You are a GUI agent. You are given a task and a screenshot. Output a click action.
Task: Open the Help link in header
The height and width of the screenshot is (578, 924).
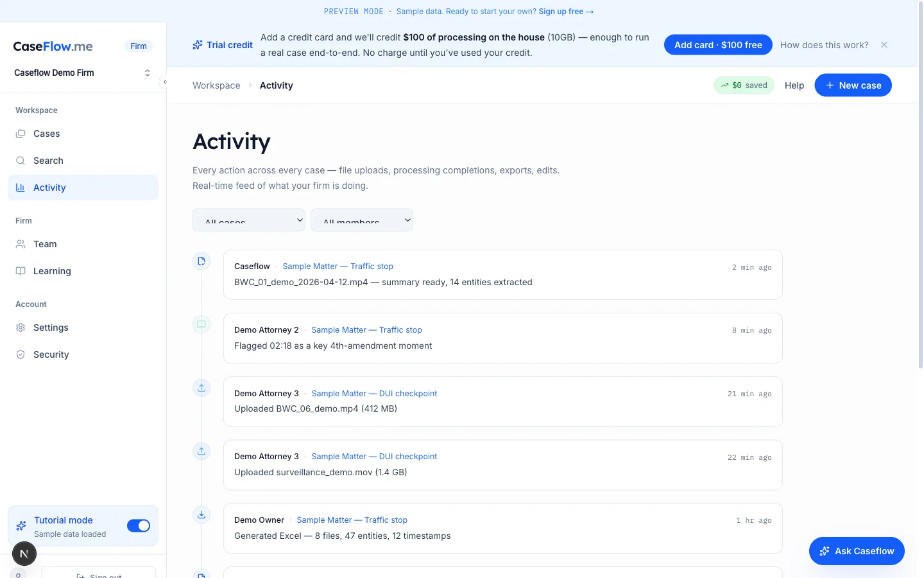794,85
